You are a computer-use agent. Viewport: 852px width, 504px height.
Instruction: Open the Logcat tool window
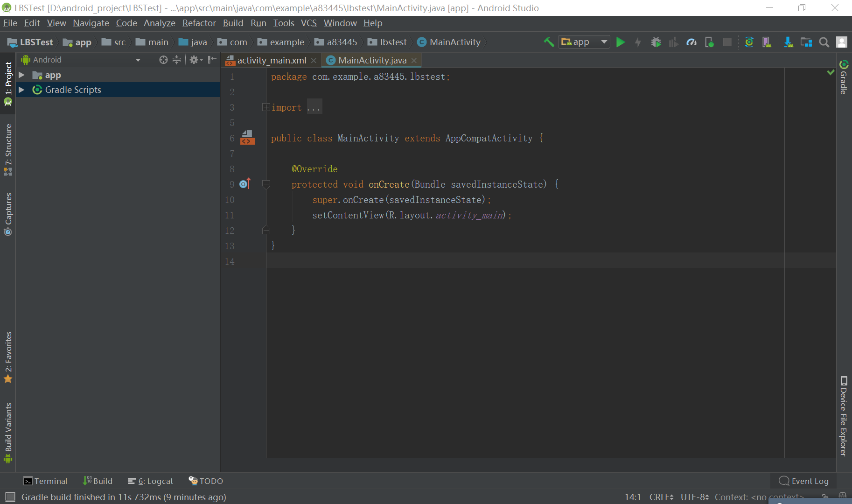(151, 481)
